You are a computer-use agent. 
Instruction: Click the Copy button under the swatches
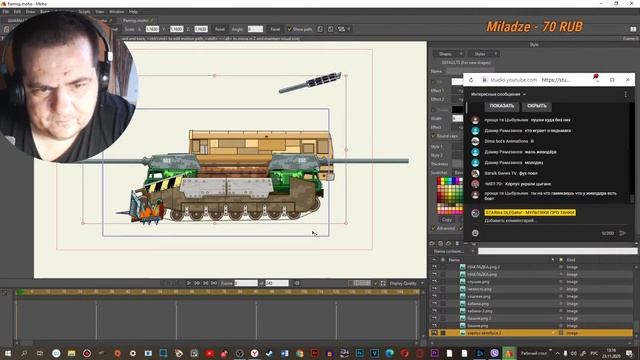pos(447,220)
